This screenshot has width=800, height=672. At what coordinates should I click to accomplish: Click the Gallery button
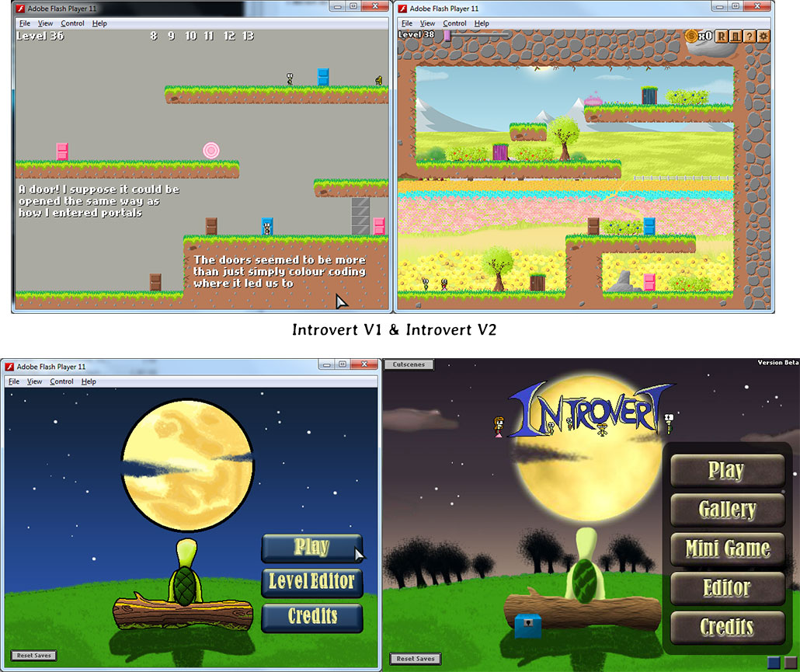tap(727, 510)
